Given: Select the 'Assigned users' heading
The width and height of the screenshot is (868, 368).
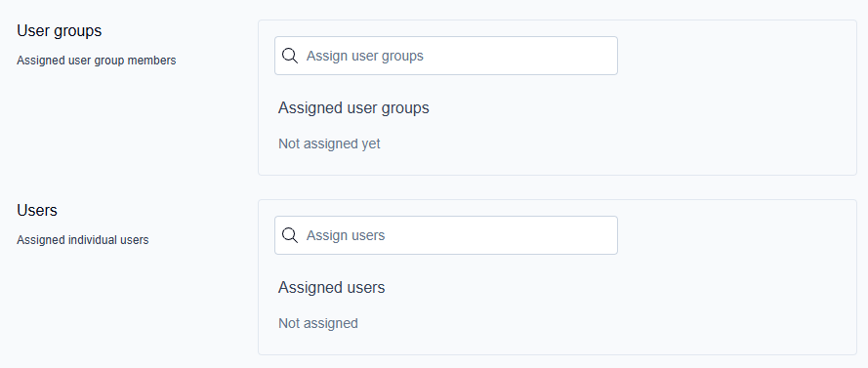Looking at the screenshot, I should pos(332,288).
